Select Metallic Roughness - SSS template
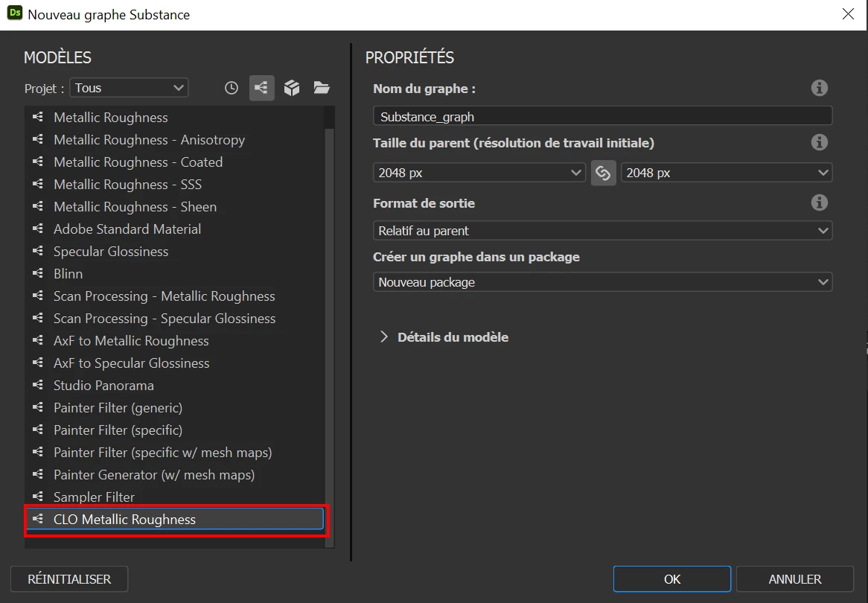 coord(174,185)
